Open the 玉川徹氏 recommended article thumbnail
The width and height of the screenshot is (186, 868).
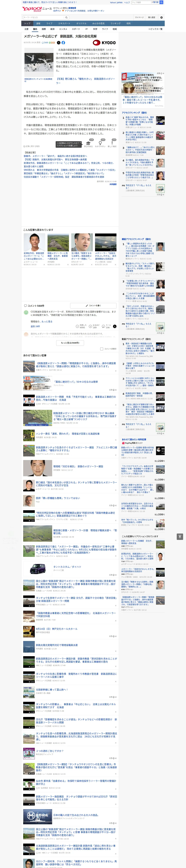coord(82,242)
